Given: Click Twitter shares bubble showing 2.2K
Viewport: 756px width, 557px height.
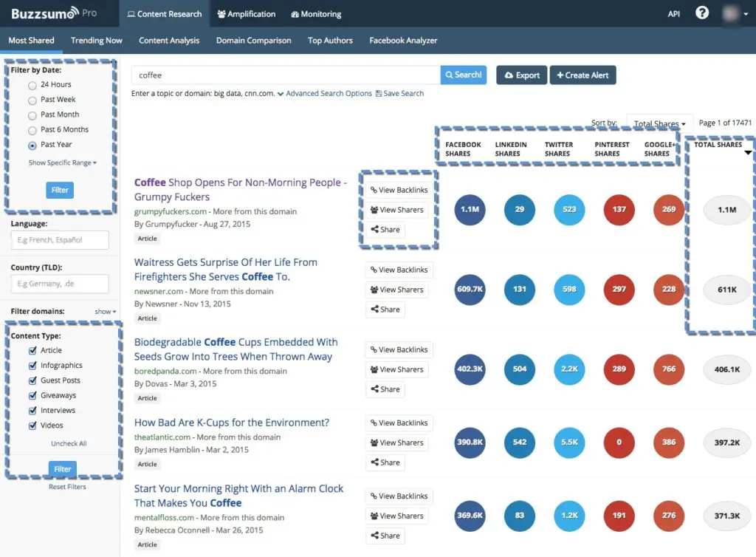Looking at the screenshot, I should (569, 369).
